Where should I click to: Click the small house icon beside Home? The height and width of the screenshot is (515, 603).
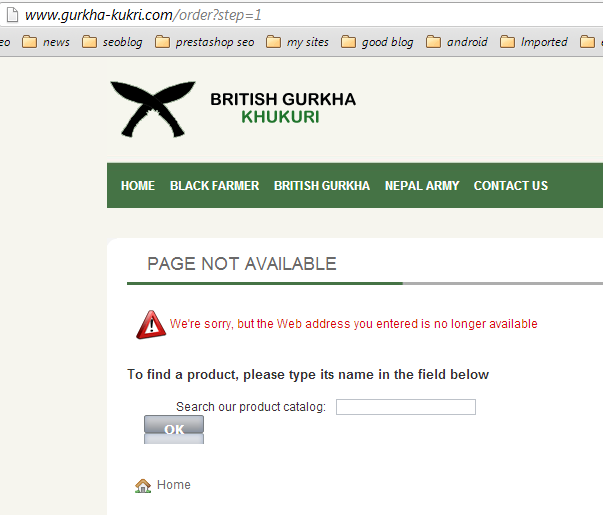coord(143,485)
